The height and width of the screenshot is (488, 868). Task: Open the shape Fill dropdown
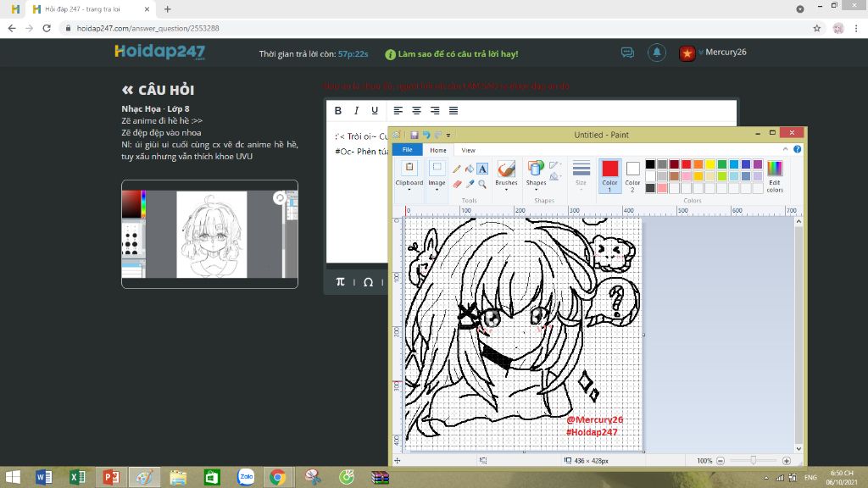(554, 176)
